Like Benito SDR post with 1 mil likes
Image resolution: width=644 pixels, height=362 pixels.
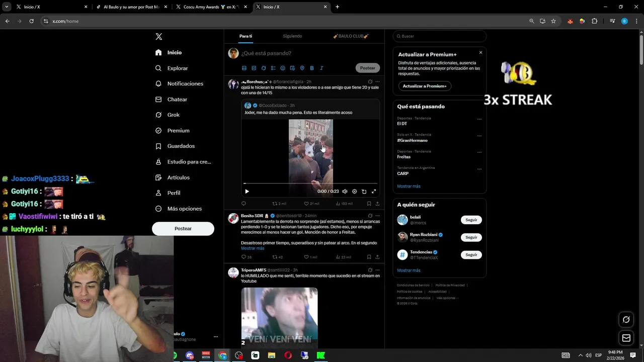pyautogui.click(x=310, y=257)
